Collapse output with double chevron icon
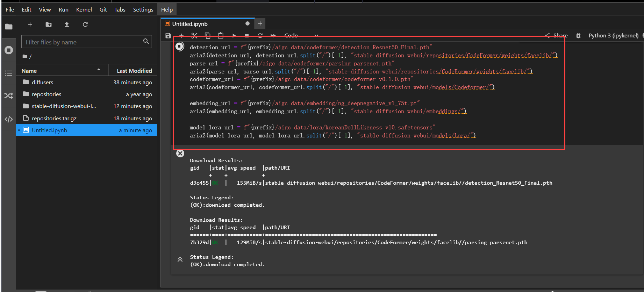 pos(180,259)
